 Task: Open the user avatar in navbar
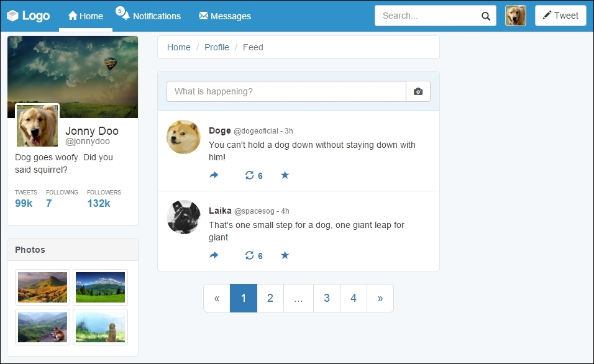516,16
